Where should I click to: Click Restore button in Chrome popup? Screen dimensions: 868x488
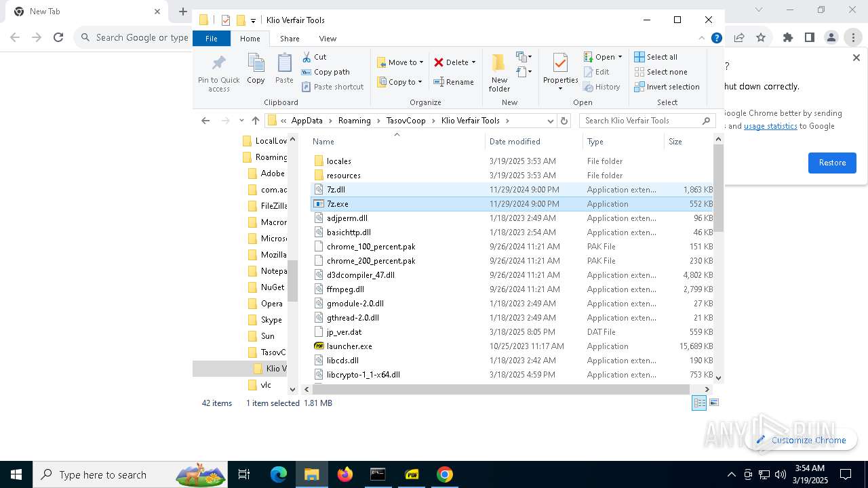[832, 163]
